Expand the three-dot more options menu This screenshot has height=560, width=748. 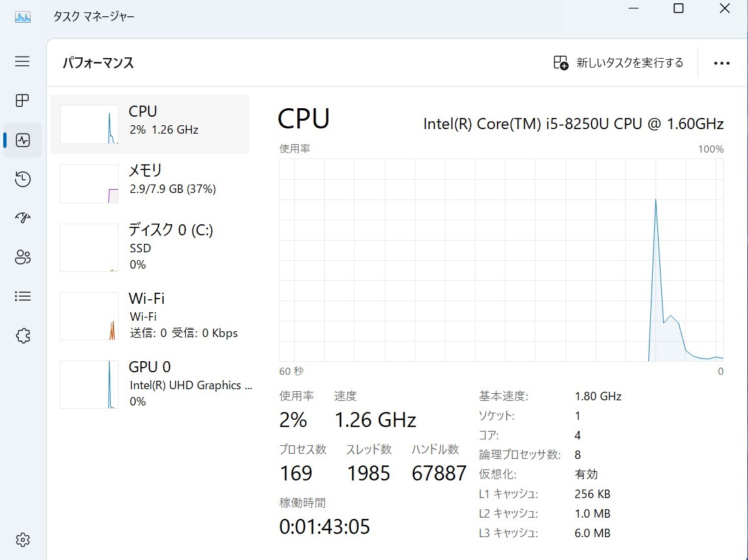pos(721,63)
